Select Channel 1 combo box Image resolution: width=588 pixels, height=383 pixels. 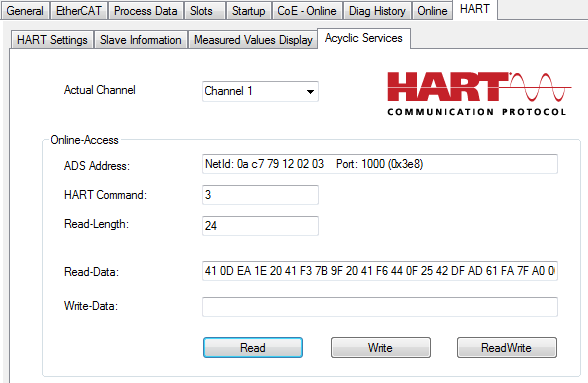260,91
